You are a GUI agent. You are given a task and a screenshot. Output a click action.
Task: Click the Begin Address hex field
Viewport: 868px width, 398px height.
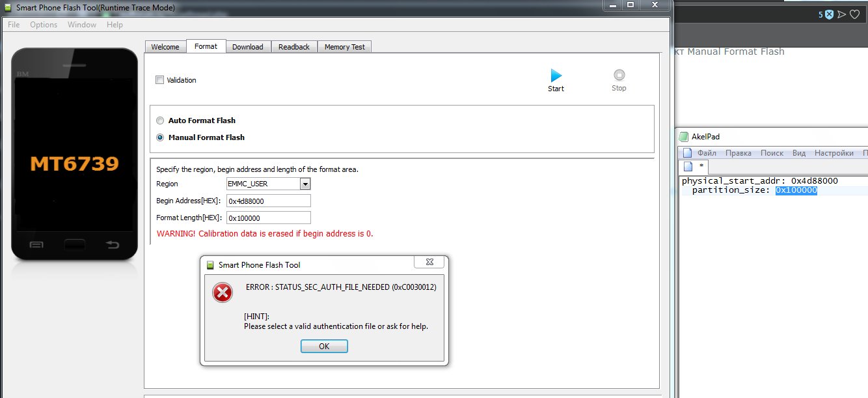click(268, 201)
